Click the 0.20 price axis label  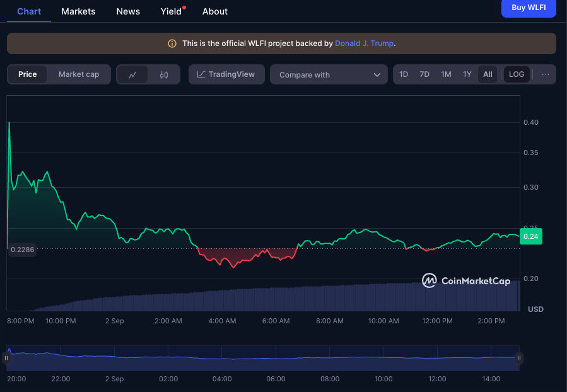click(531, 279)
